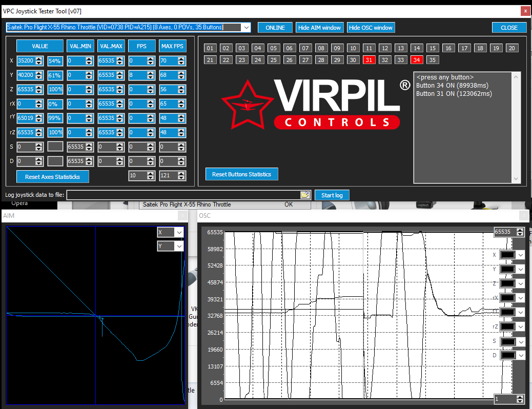This screenshot has width=532, height=409.
Task: Toggle button indicator 16
Action: 448,48
